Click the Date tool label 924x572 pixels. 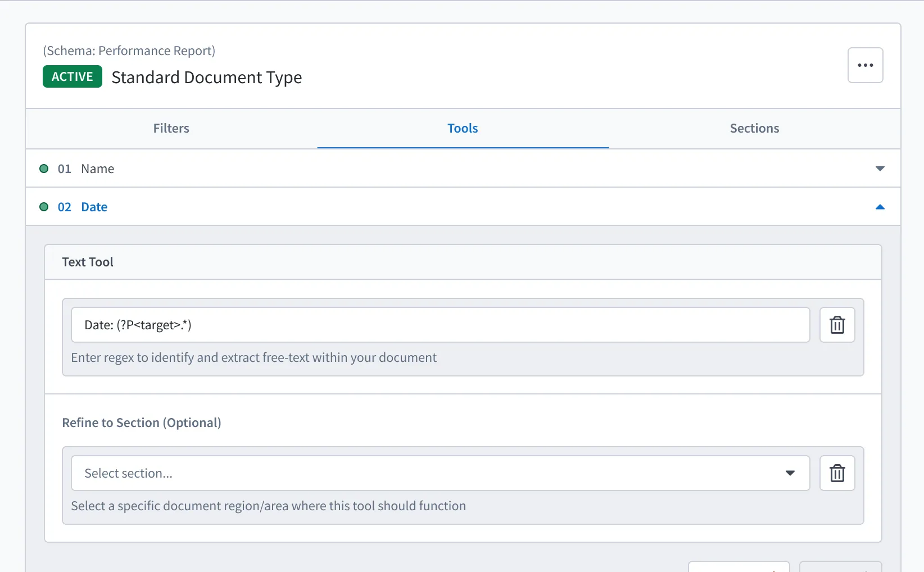(94, 207)
